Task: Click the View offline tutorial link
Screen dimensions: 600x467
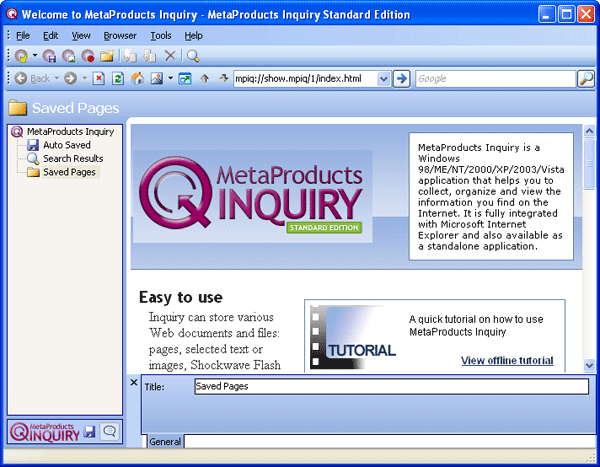Action: click(x=507, y=360)
